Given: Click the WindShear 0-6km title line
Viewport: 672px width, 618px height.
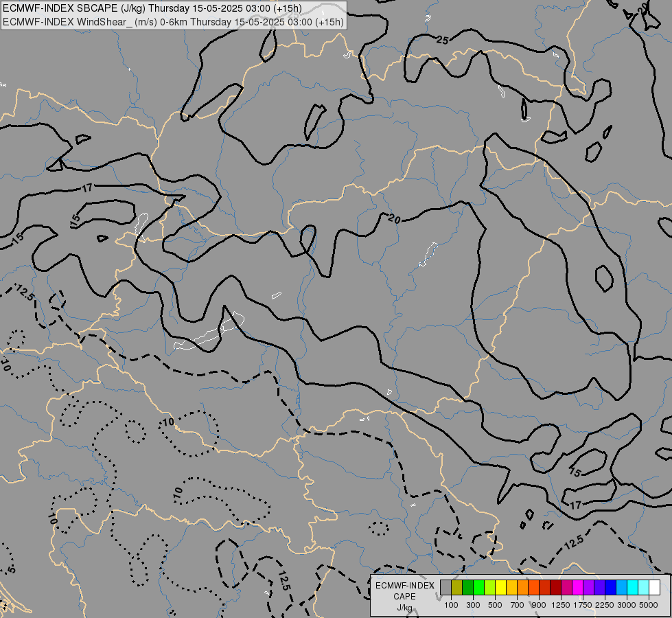Looking at the screenshot, I should tap(173, 22).
